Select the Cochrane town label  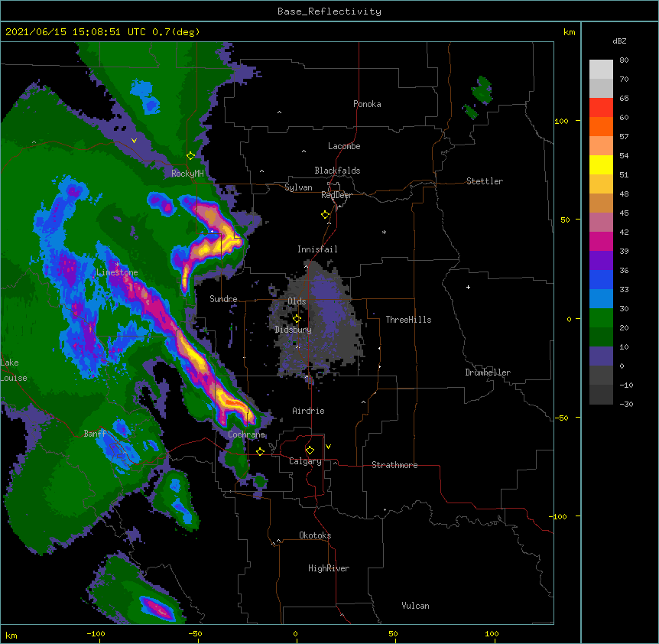[x=246, y=434]
